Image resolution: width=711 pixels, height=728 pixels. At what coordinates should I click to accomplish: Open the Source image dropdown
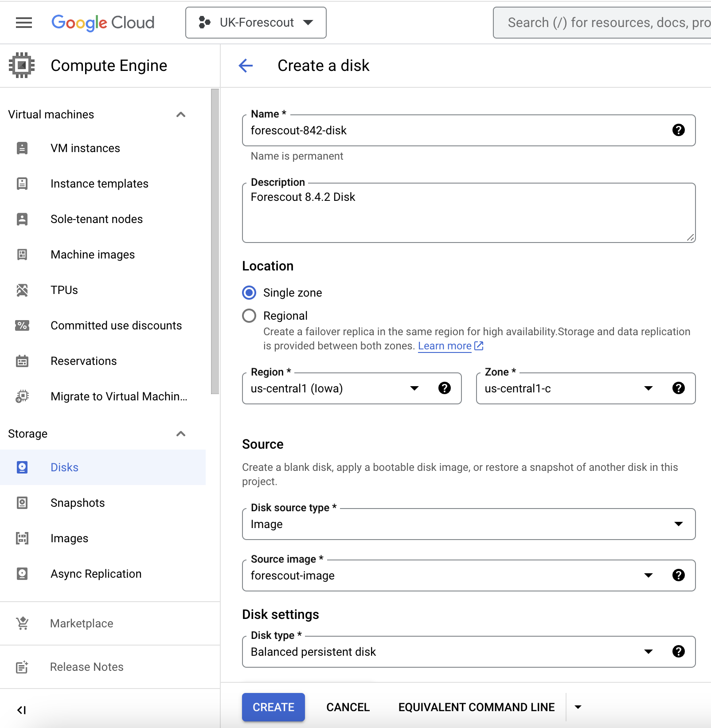pos(648,575)
